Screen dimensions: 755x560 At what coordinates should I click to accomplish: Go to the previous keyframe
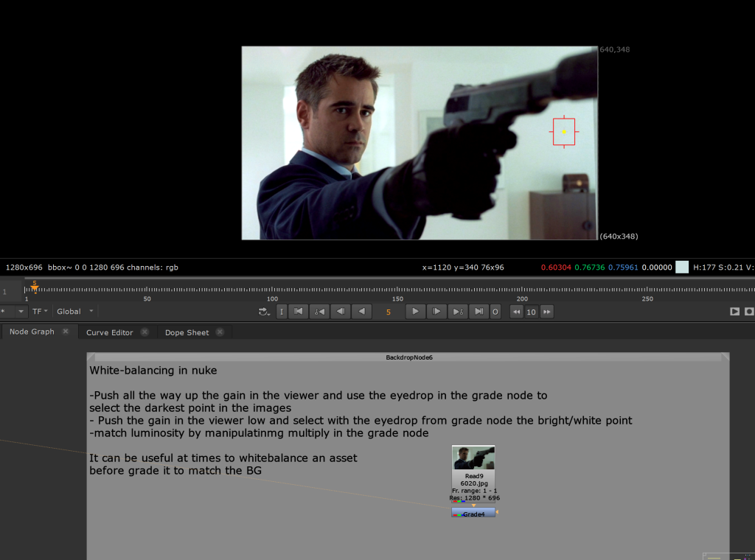coord(320,312)
